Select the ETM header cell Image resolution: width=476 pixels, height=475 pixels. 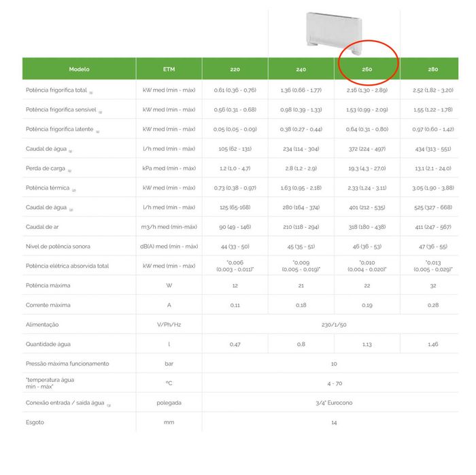[x=169, y=69]
